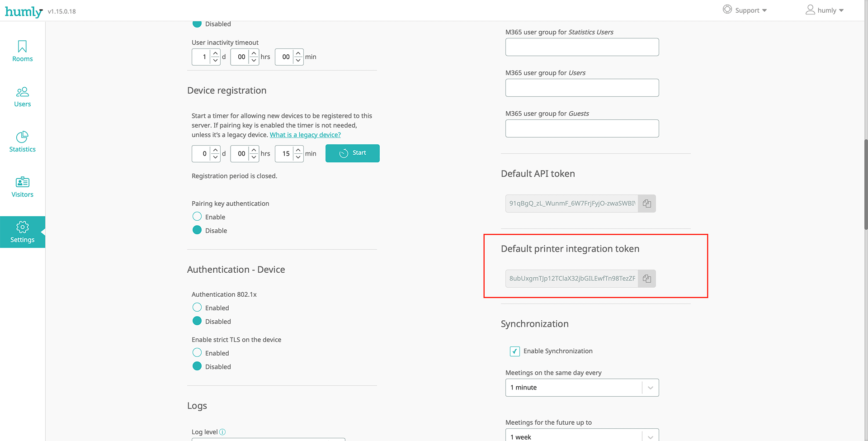Enable pairing key authentication

click(x=197, y=217)
